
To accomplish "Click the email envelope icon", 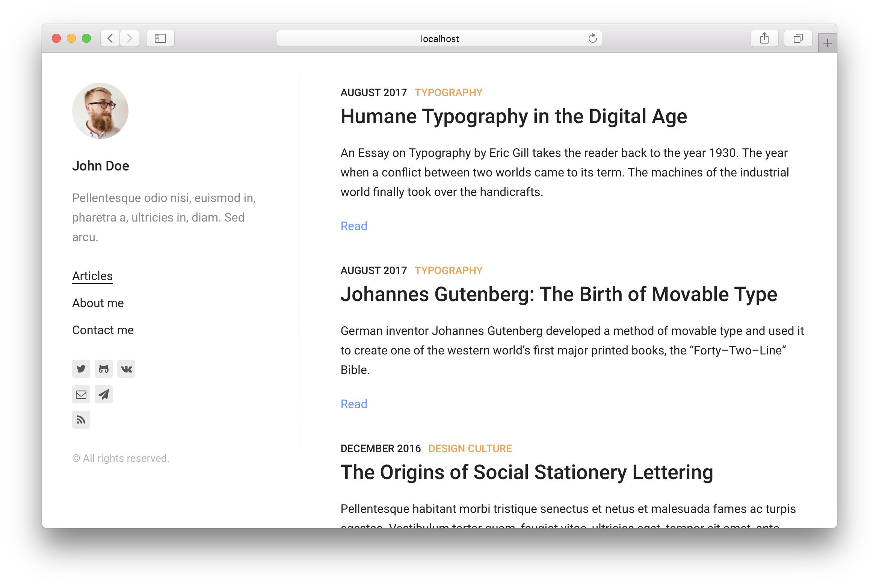I will 81,394.
